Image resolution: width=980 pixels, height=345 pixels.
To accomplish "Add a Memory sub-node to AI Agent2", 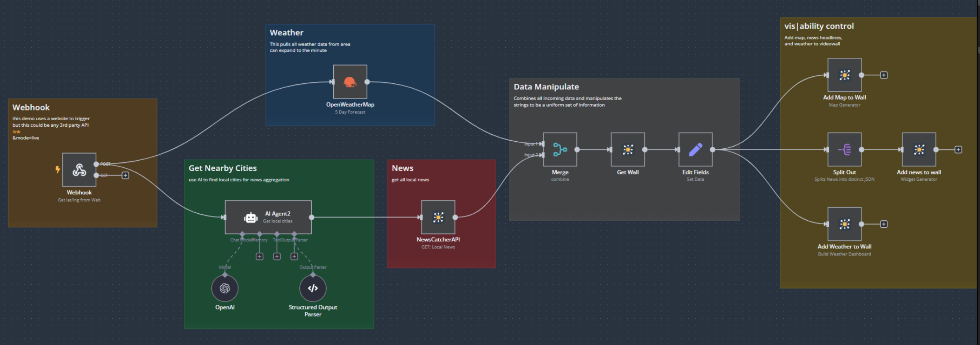I will (x=260, y=256).
